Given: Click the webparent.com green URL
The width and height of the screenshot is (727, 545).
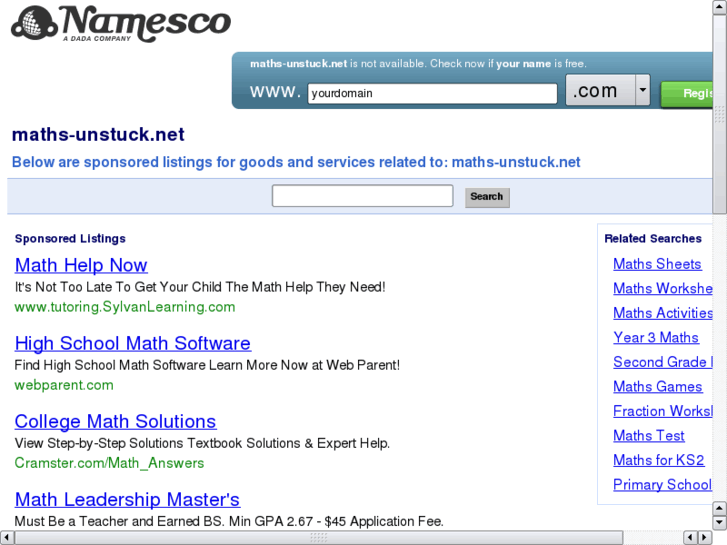Looking at the screenshot, I should (x=64, y=385).
